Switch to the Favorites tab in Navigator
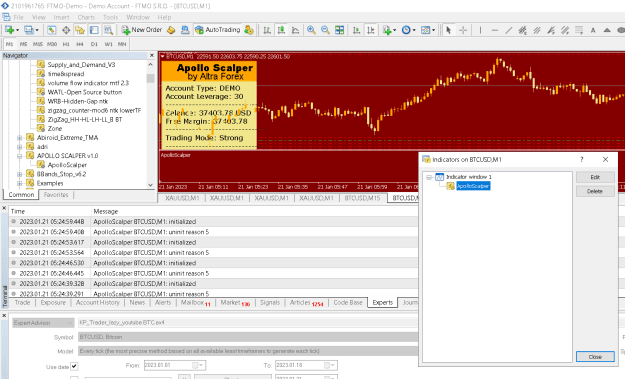 pyautogui.click(x=56, y=194)
